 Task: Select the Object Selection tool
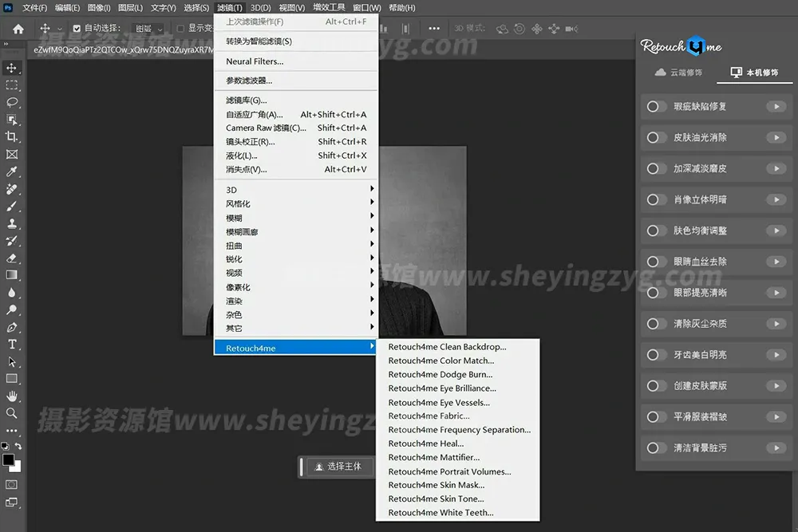tap(12, 120)
